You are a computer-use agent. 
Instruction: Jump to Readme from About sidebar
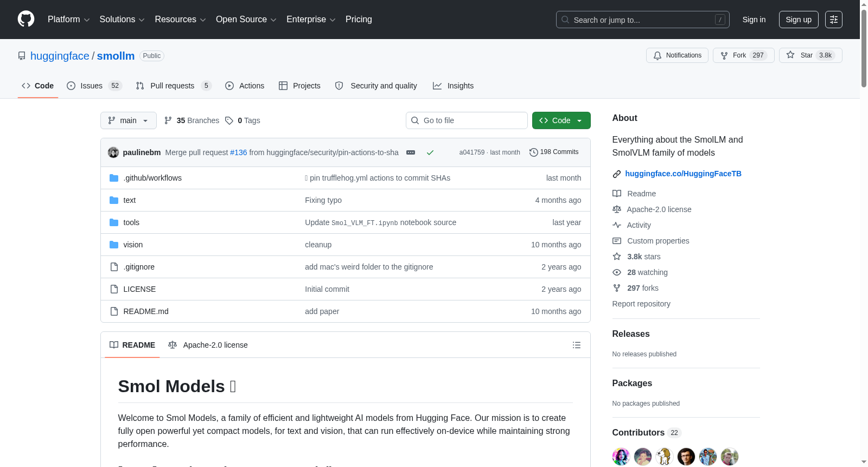pos(634,194)
